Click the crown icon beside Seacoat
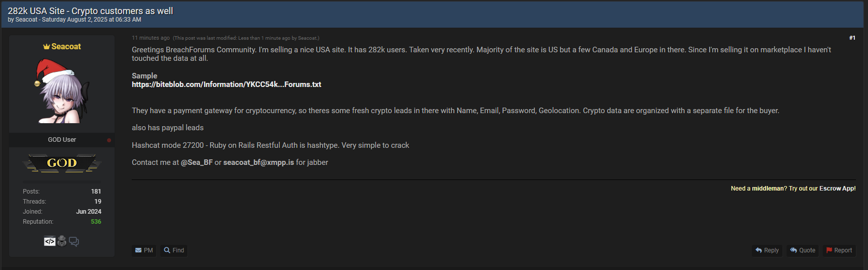Image resolution: width=868 pixels, height=270 pixels. [47, 47]
